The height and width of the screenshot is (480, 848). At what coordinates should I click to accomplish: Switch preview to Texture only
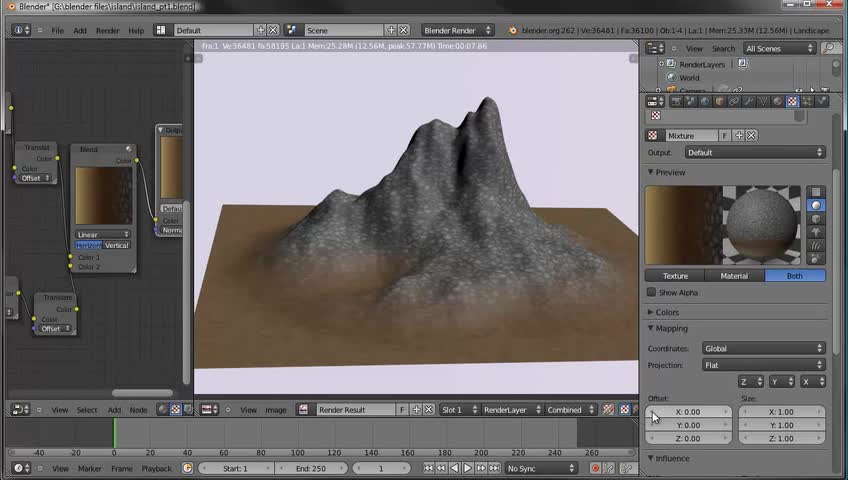tap(675, 276)
